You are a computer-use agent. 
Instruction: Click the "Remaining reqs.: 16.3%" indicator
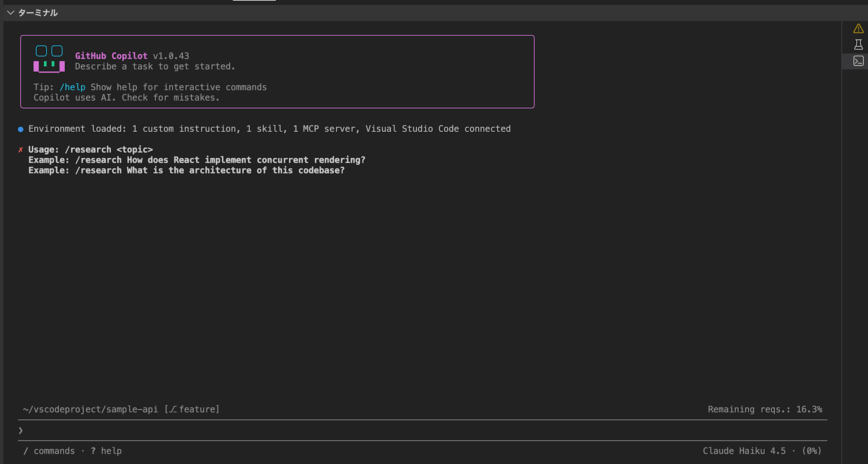(765, 410)
